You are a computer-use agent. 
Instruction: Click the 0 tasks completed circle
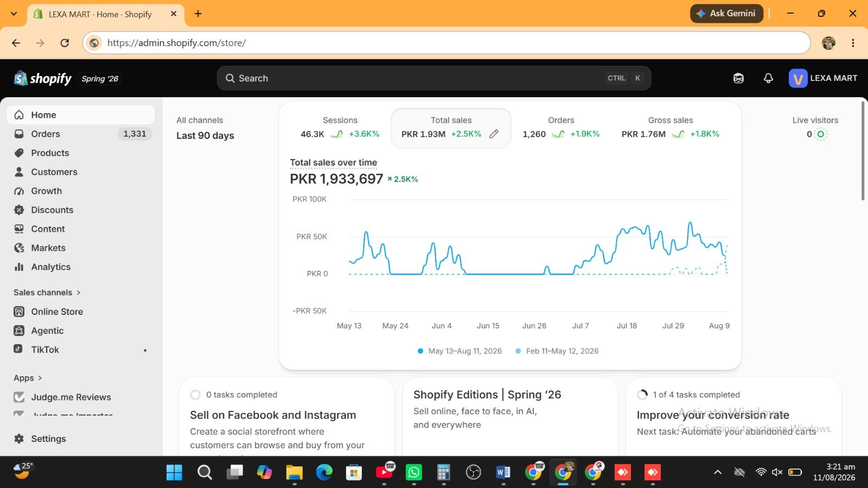pos(195,395)
